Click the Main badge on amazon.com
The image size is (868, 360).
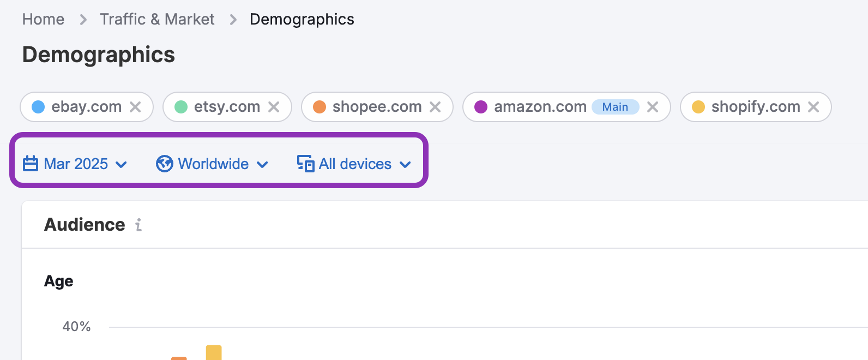(x=615, y=107)
